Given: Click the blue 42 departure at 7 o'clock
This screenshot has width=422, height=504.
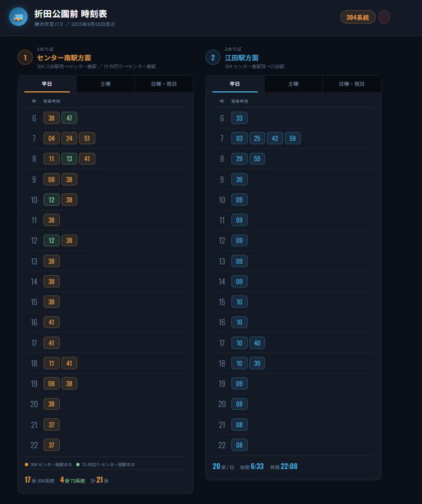Looking at the screenshot, I should 275,138.
